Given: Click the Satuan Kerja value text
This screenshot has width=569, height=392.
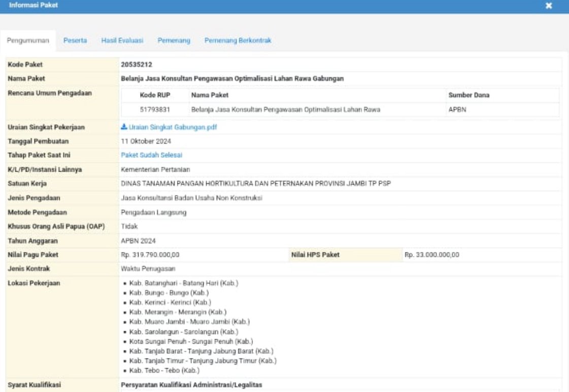Looking at the screenshot, I should point(255,183).
